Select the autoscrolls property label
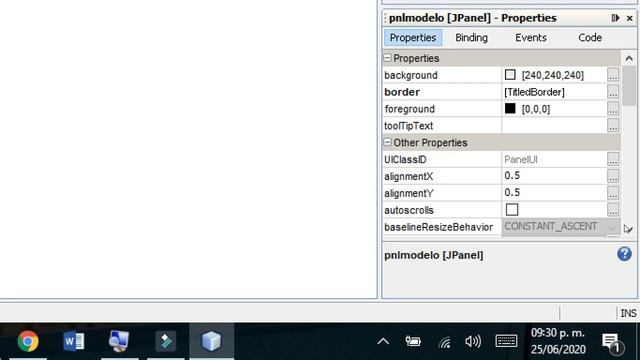 [409, 210]
